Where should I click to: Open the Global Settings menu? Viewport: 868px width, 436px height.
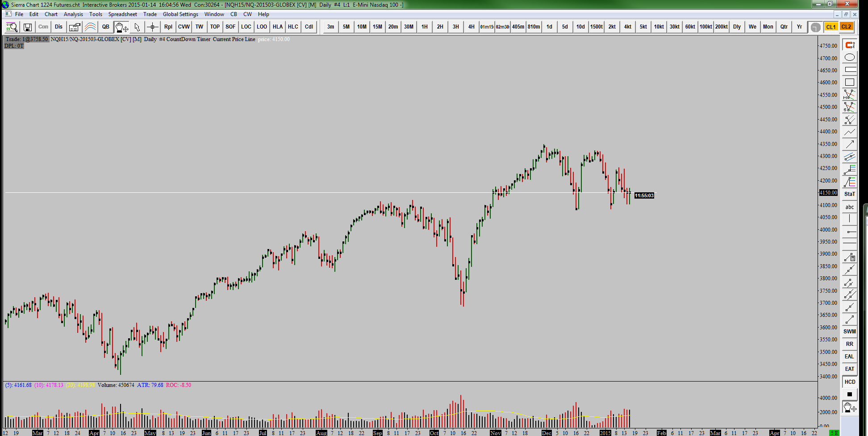180,14
